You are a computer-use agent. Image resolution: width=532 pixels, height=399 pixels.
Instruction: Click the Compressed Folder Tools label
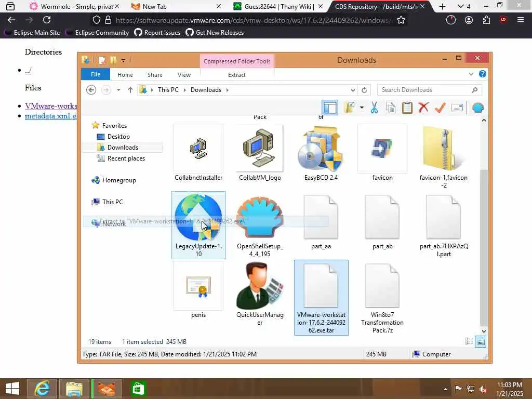coord(237,61)
